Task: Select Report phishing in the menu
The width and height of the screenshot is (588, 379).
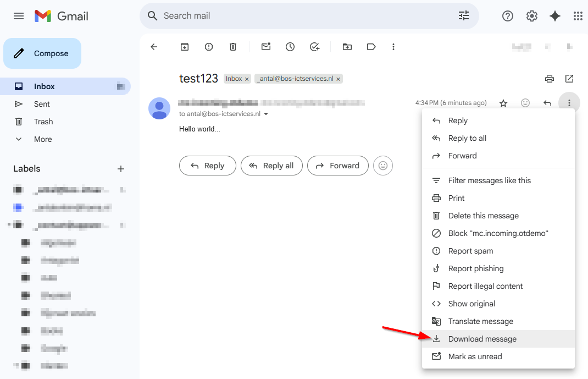Action: point(476,268)
